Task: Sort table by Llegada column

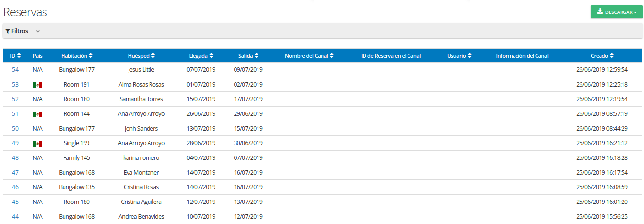Action: coord(201,56)
